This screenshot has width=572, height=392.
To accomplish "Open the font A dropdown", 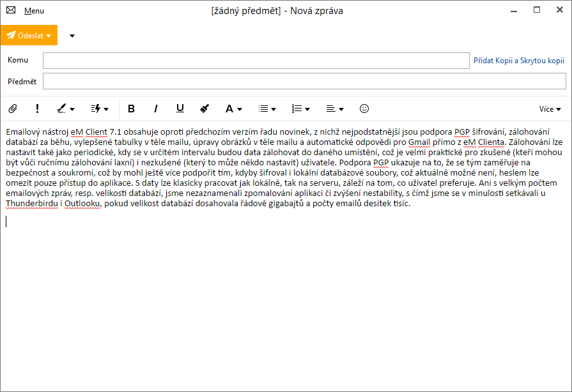I will [233, 109].
